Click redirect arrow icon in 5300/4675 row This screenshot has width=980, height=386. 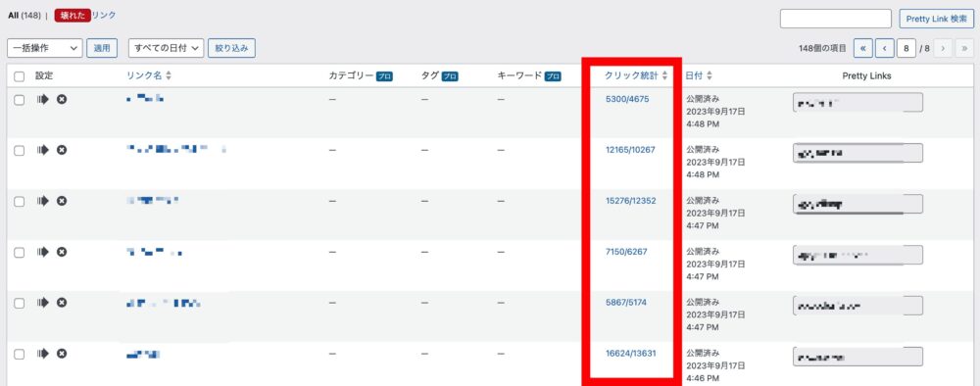click(42, 99)
